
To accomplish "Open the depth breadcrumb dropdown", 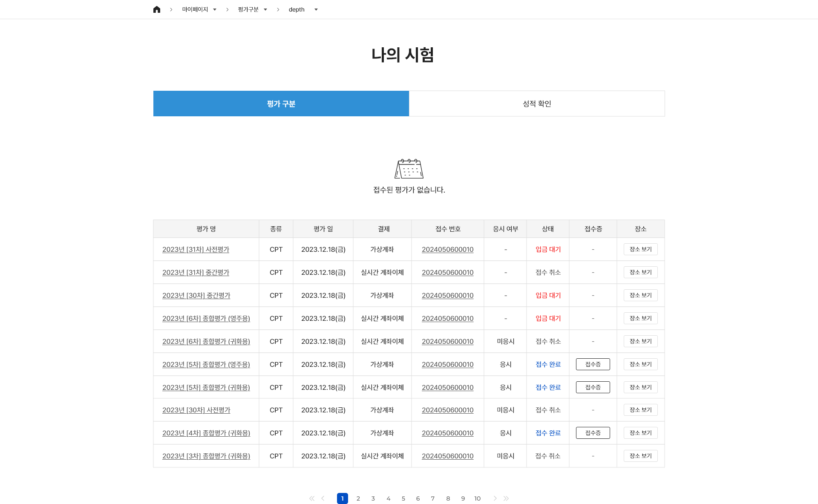I will pos(303,9).
